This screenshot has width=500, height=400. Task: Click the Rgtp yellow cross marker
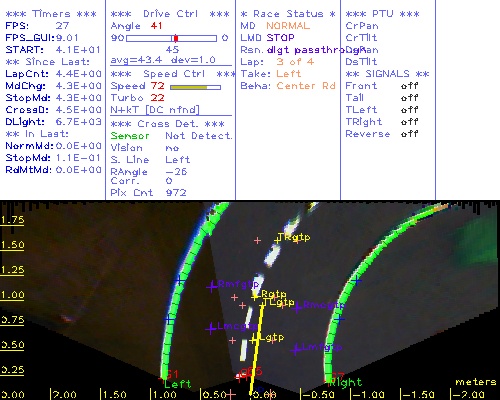pyautogui.click(x=255, y=296)
